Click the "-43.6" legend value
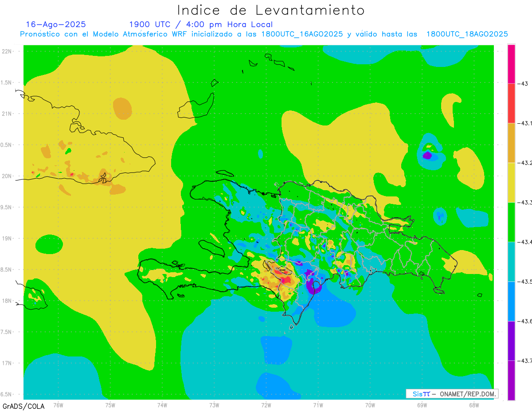Screen dimensions: 532x411 (525, 321)
